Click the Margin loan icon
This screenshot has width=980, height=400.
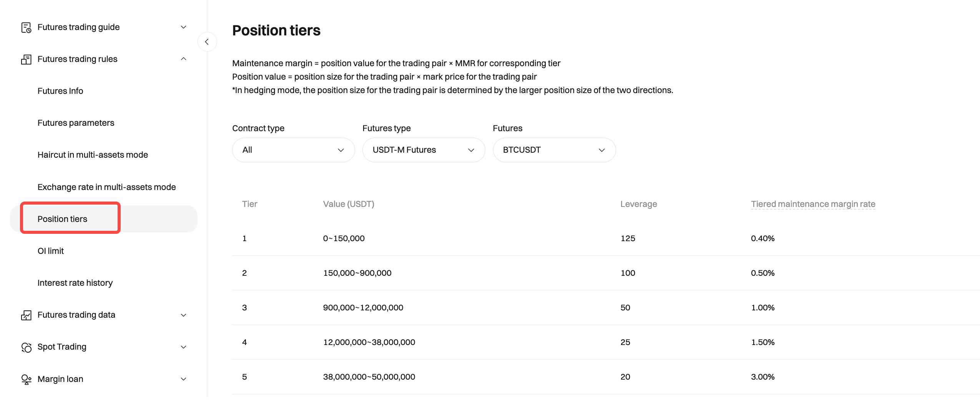(x=26, y=379)
